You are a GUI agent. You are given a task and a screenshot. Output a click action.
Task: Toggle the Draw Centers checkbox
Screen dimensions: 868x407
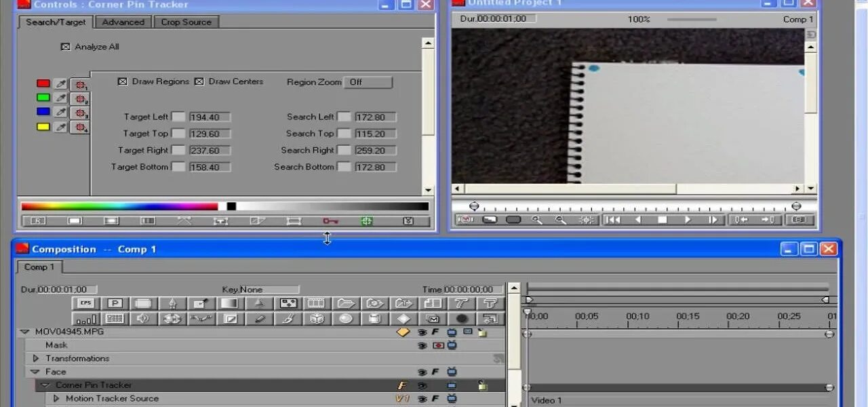(x=199, y=81)
